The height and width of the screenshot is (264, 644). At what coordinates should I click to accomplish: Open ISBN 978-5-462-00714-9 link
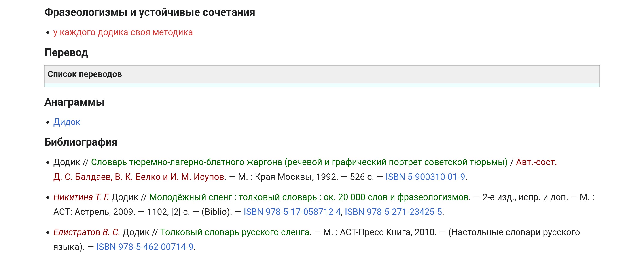(145, 247)
